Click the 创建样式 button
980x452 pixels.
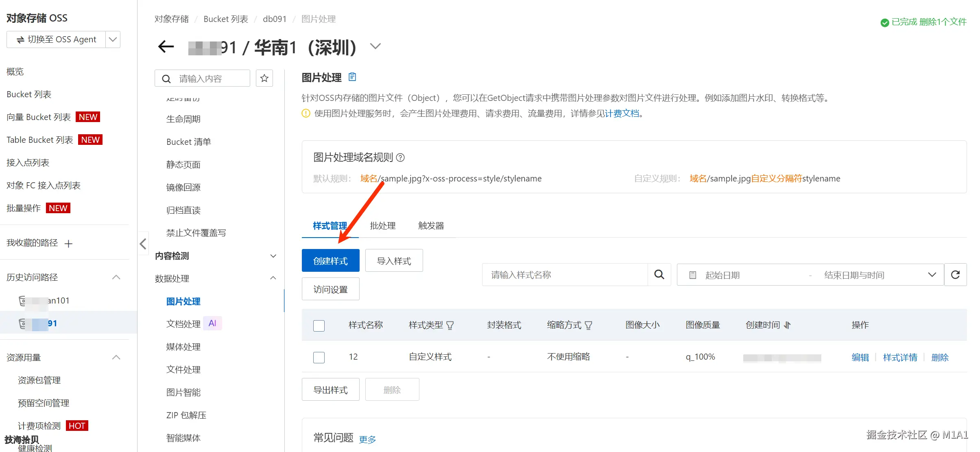[331, 260]
